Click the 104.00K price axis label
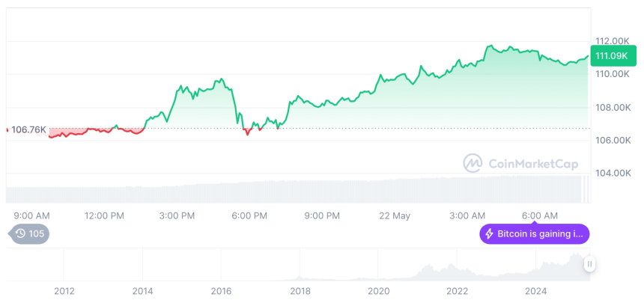Viewport: 644px width, 300px height. 612,173
